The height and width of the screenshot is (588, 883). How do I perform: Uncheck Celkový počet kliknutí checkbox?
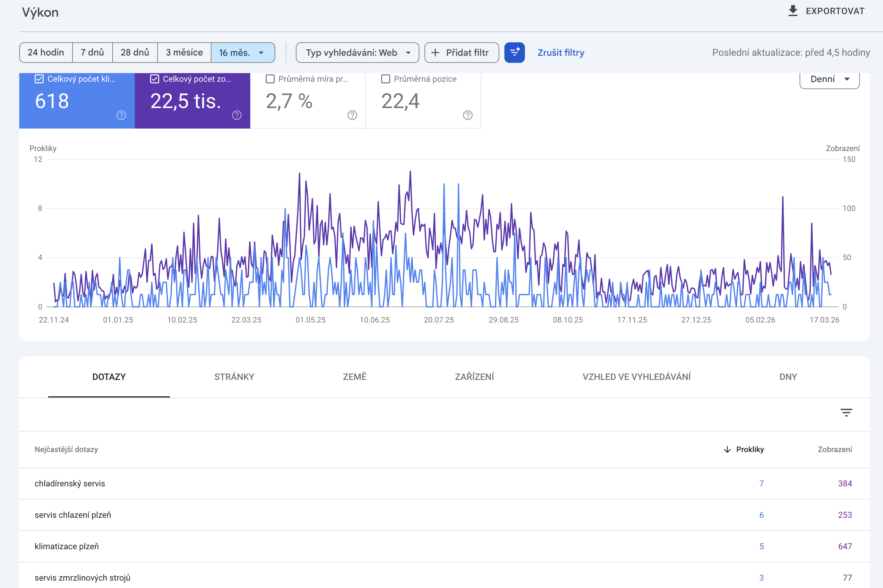click(x=39, y=79)
